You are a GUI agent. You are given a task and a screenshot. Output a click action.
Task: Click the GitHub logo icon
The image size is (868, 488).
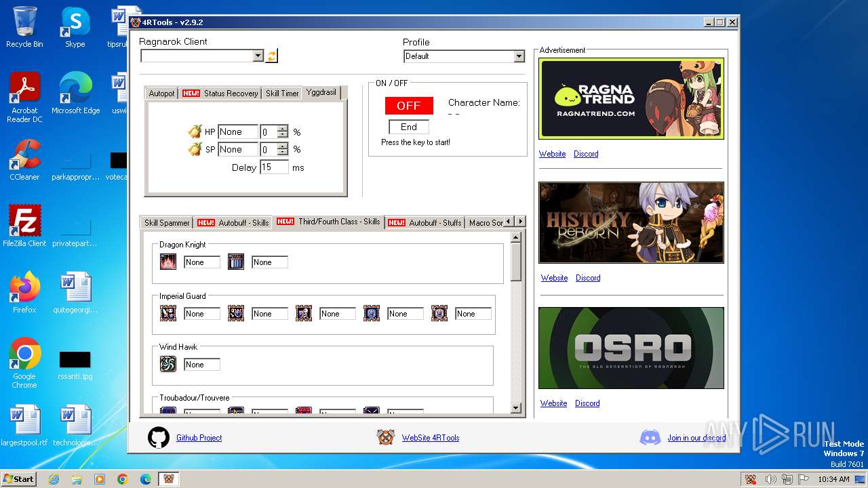(159, 438)
